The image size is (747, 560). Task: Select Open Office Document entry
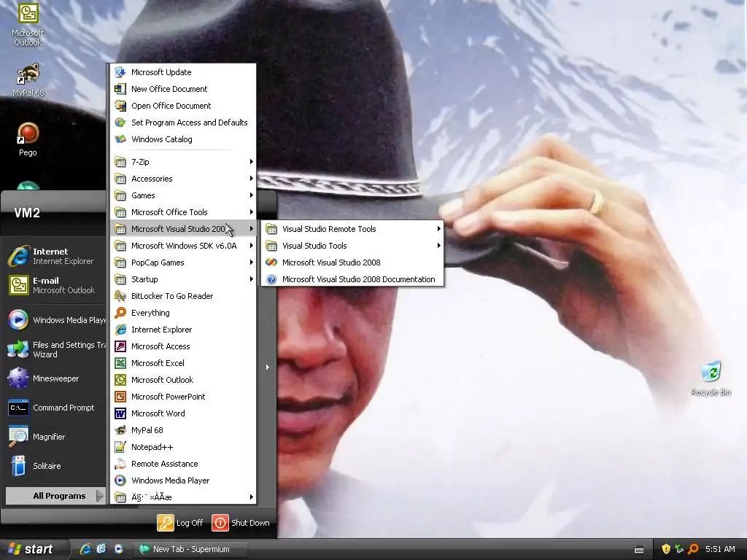183,106
